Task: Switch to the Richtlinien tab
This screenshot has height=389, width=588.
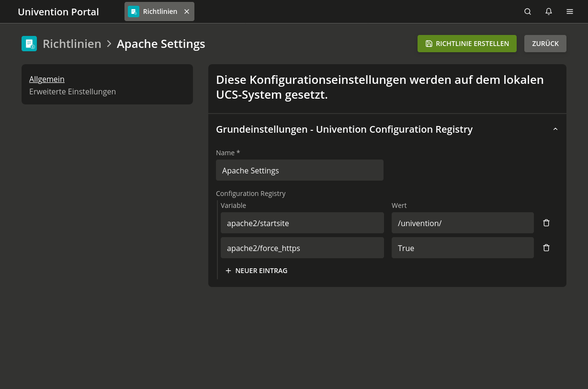Action: tap(159, 11)
